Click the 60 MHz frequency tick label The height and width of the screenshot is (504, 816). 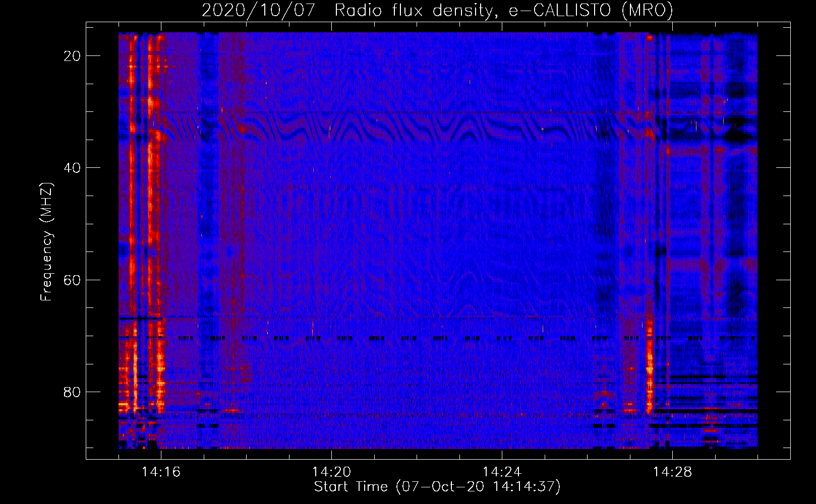(x=72, y=280)
